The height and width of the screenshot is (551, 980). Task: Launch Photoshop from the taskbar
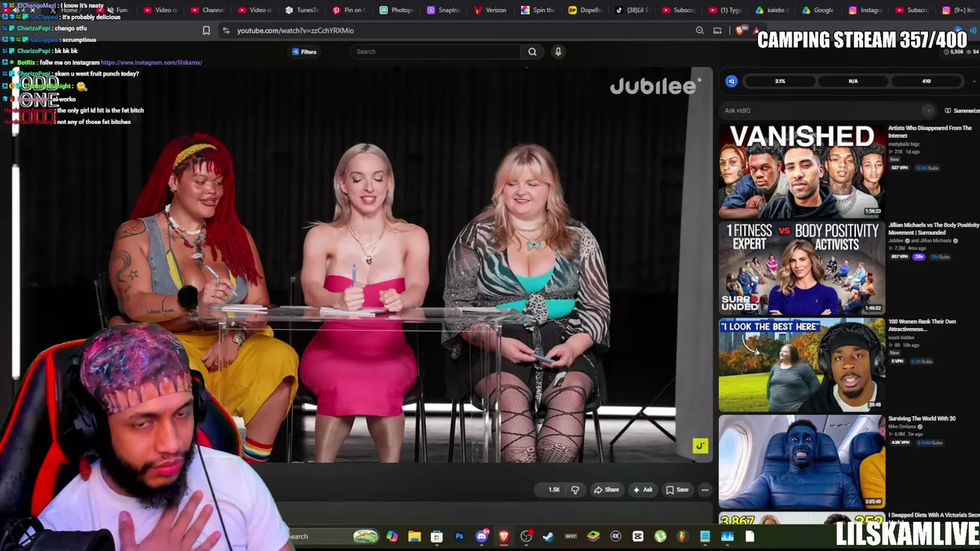click(459, 536)
